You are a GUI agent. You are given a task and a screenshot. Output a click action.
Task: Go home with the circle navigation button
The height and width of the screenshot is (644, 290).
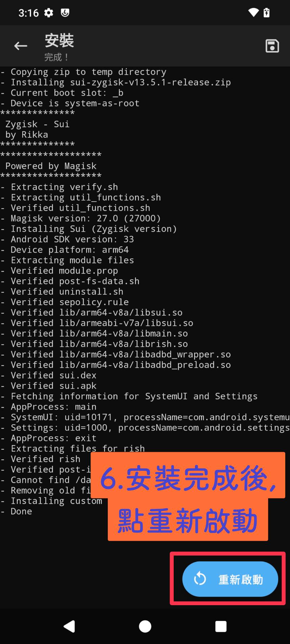145,626
